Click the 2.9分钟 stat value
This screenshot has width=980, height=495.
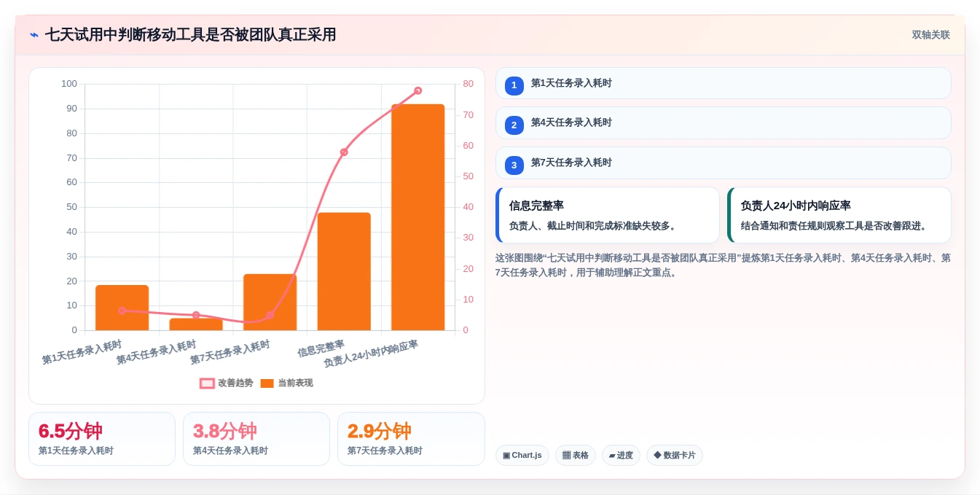379,431
